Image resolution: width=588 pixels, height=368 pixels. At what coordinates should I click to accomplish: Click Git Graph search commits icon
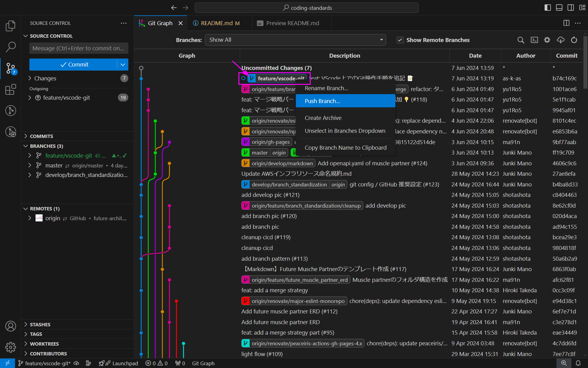(521, 40)
